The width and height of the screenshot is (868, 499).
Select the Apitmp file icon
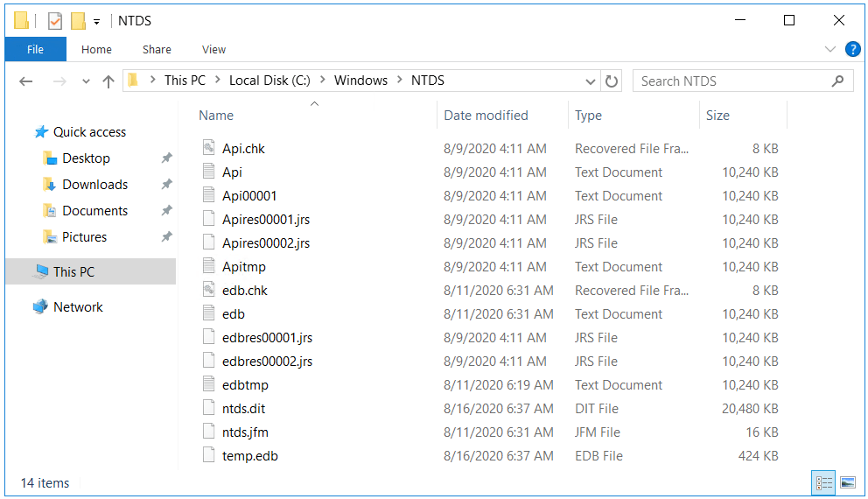[209, 266]
